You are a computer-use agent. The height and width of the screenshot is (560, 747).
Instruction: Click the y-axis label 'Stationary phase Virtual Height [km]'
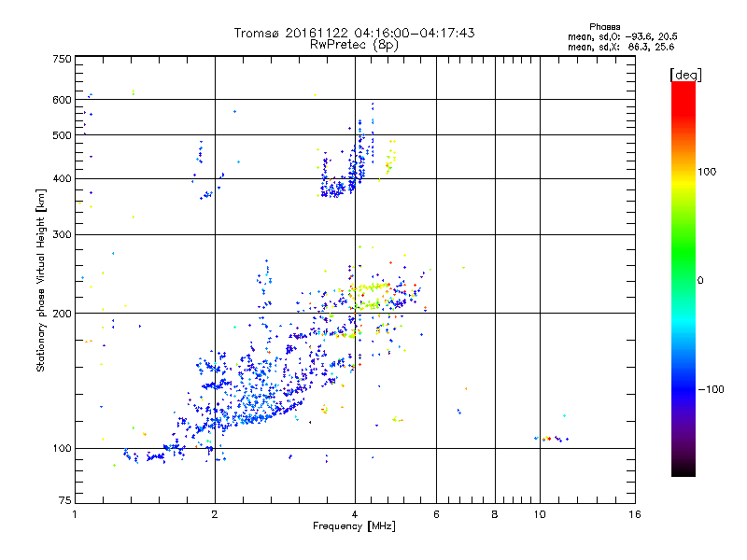pyautogui.click(x=41, y=280)
